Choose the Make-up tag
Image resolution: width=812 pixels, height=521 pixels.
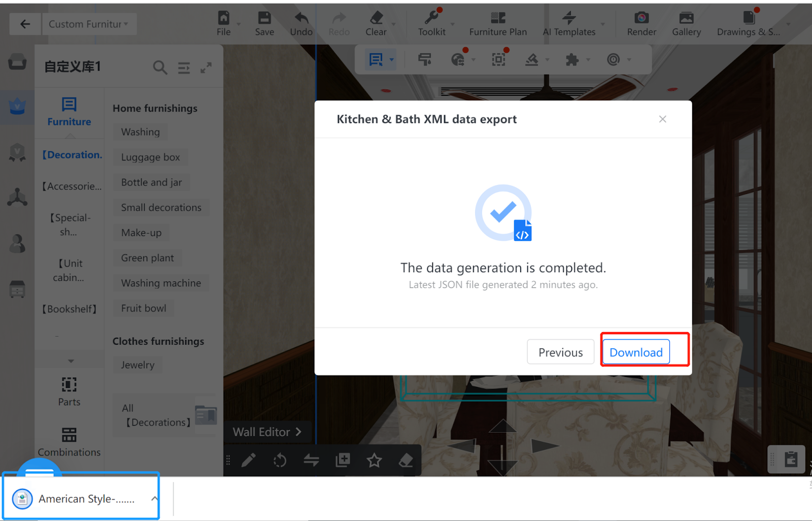(x=141, y=233)
